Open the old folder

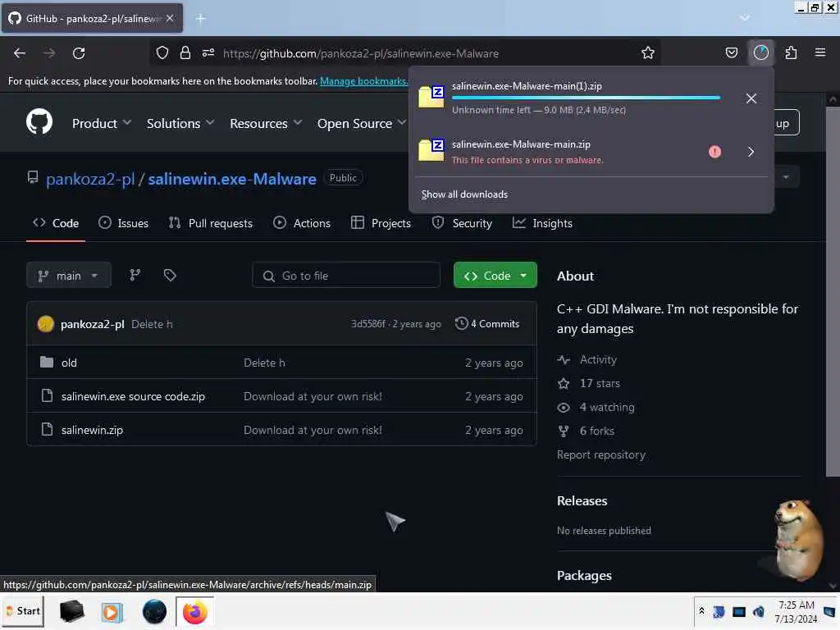pos(69,363)
